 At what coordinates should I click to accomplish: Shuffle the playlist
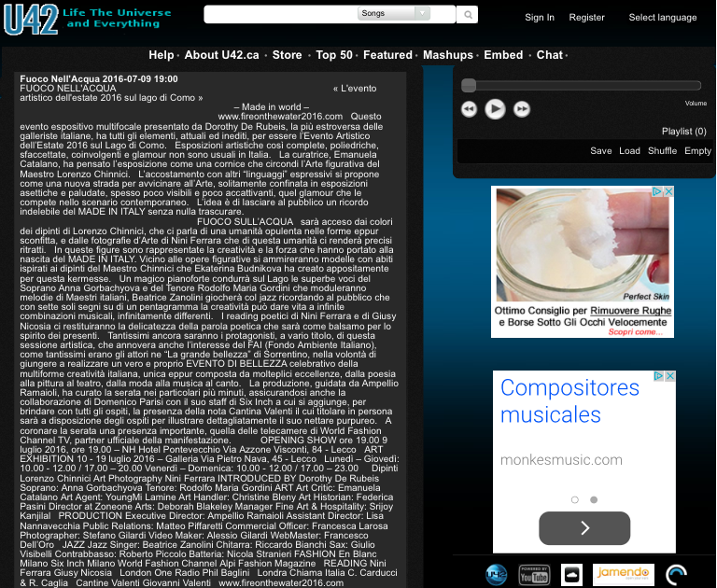pyautogui.click(x=662, y=150)
